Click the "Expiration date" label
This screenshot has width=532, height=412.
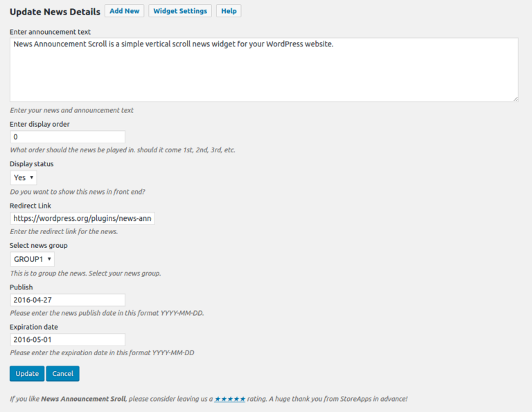pos(34,327)
